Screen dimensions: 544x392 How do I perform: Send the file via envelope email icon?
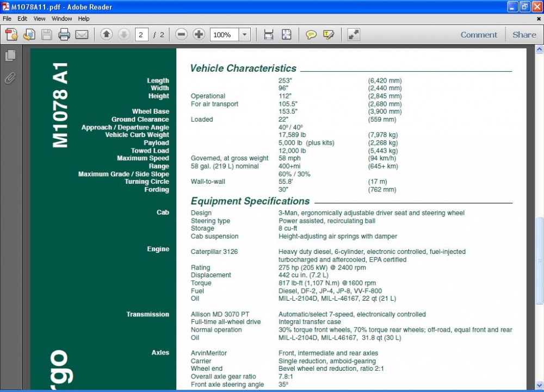pyautogui.click(x=82, y=35)
